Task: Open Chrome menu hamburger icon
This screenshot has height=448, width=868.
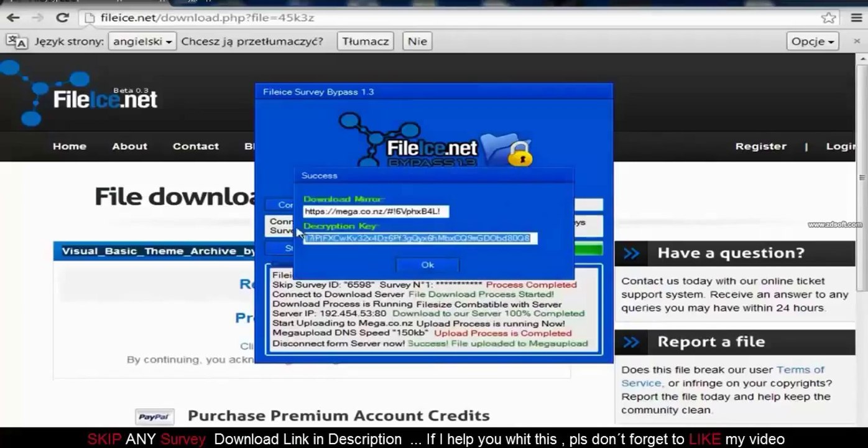Action: click(856, 18)
